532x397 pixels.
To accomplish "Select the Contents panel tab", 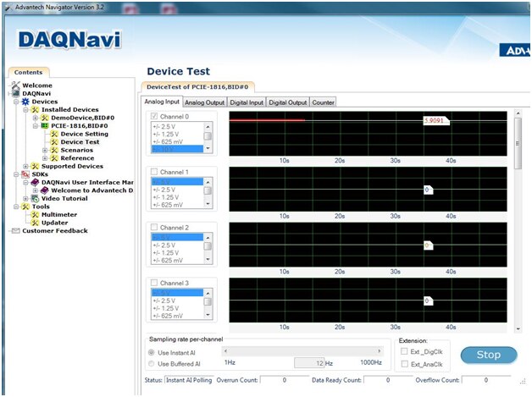I will [x=29, y=72].
